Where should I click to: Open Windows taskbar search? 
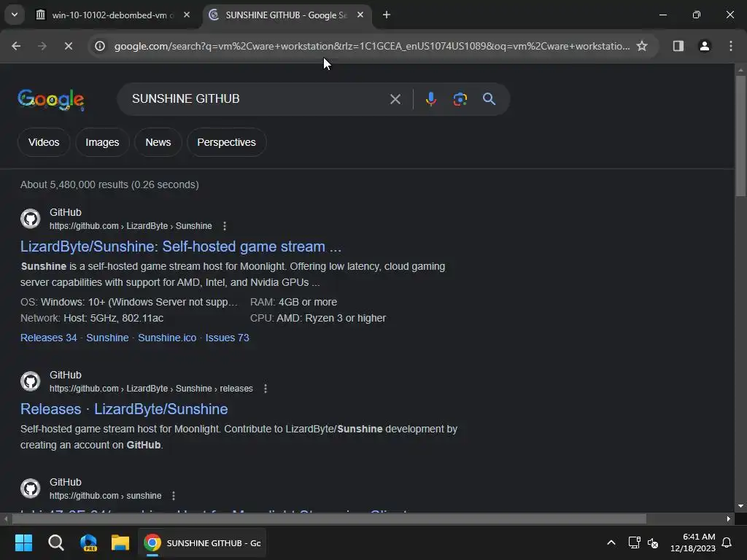[x=55, y=542]
